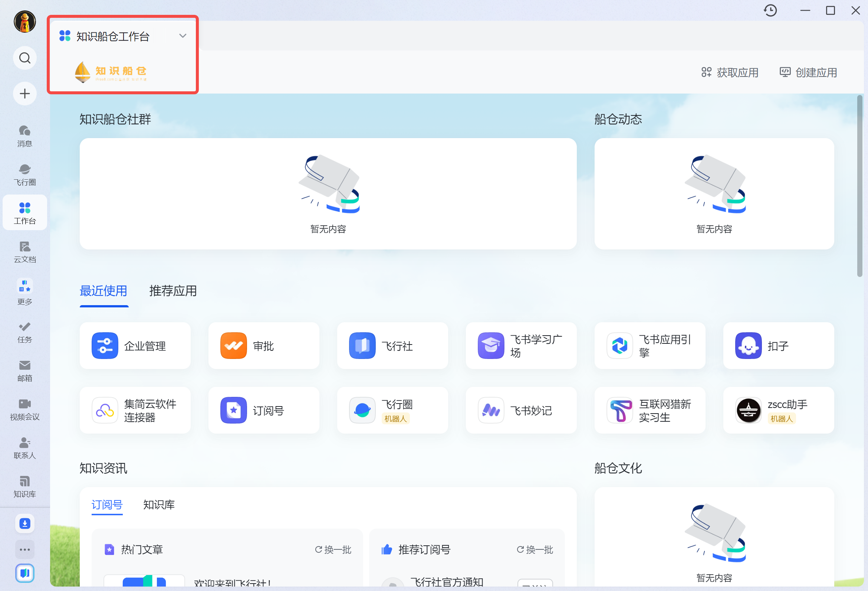Click the 船仓文化 section title

pos(618,468)
